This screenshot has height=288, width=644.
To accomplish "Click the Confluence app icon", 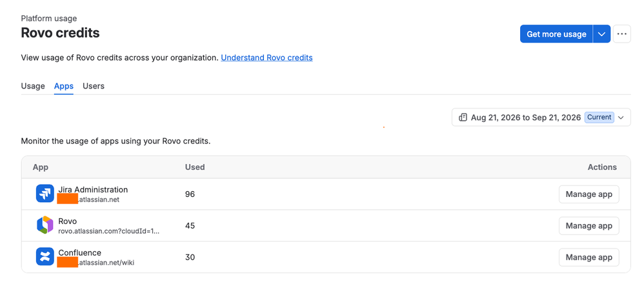I will point(45,257).
